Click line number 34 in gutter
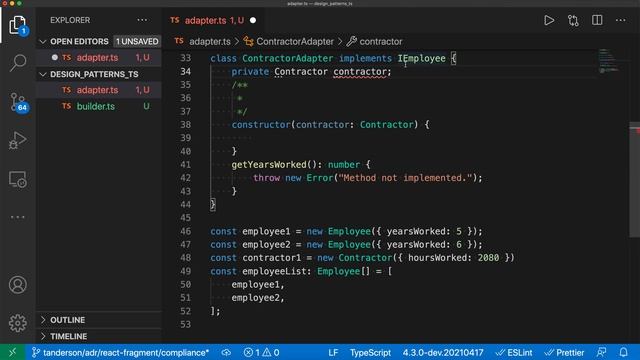The width and height of the screenshot is (640, 360). point(185,71)
